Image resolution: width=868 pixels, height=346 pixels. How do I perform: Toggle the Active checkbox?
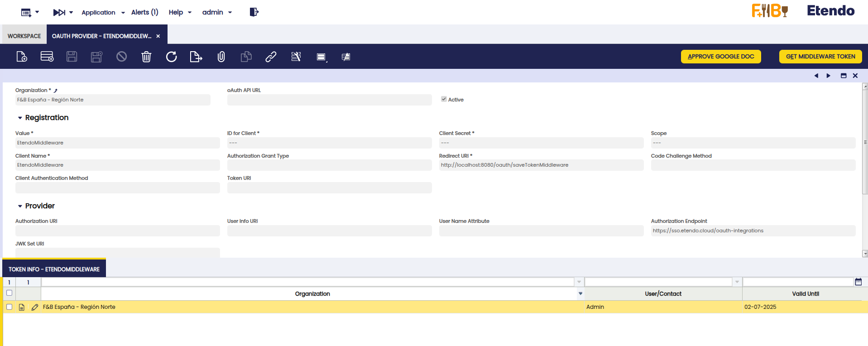click(x=444, y=99)
